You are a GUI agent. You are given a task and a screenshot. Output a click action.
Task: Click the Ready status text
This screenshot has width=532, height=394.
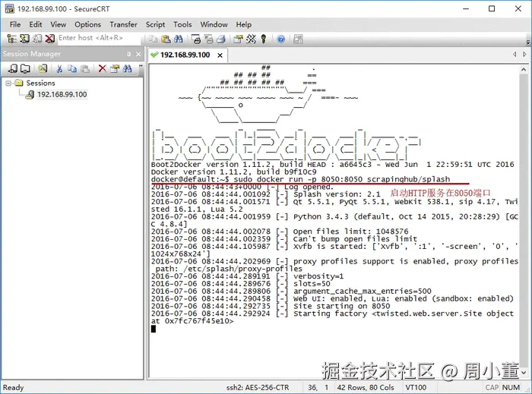pos(13,387)
